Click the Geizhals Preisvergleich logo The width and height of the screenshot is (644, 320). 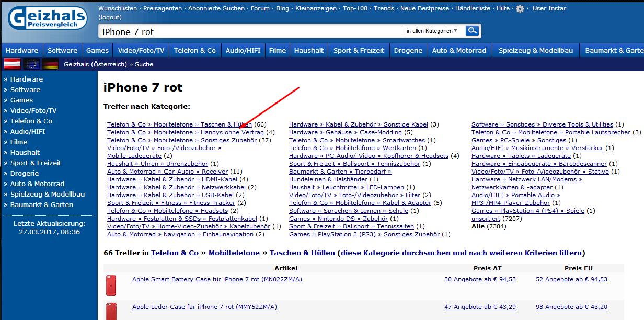tap(48, 18)
